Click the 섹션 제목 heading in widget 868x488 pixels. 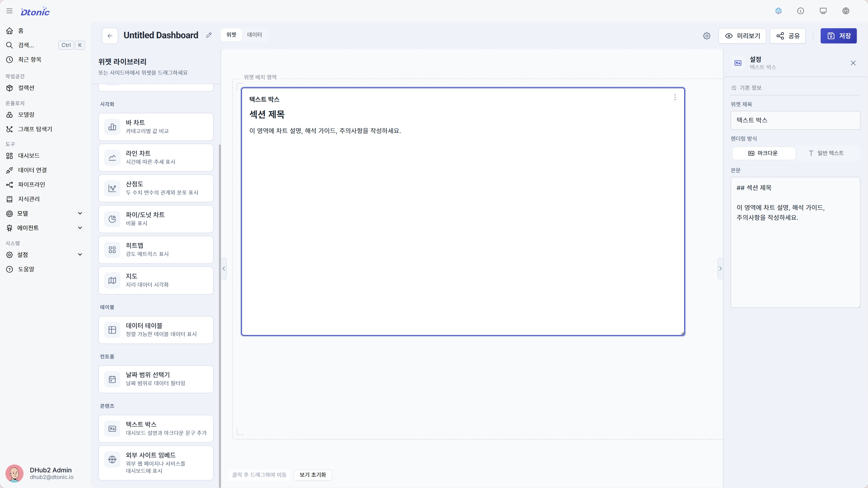tap(267, 114)
